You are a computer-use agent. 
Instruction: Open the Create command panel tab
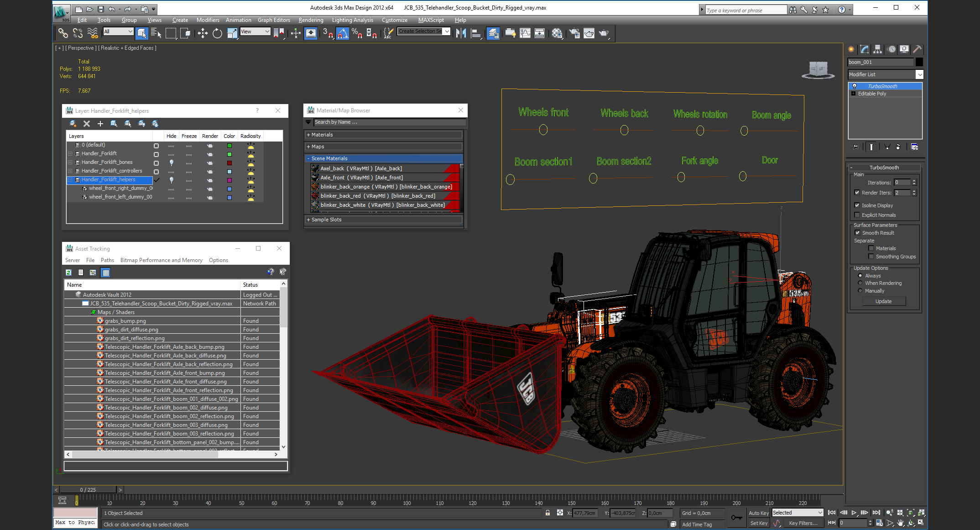851,49
